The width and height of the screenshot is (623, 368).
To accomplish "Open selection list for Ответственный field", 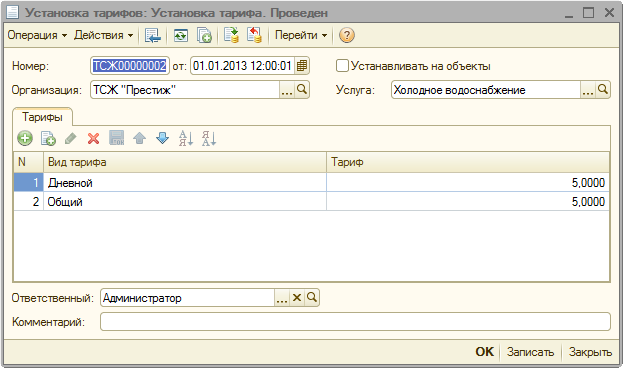I will tap(282, 298).
